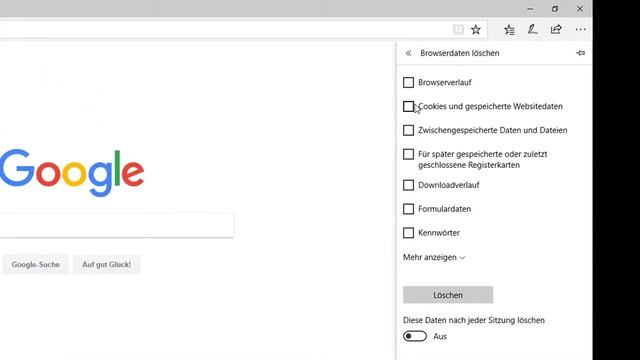The image size is (640, 360).
Task: Check the Downloadverlauf checkbox
Action: pyautogui.click(x=408, y=185)
